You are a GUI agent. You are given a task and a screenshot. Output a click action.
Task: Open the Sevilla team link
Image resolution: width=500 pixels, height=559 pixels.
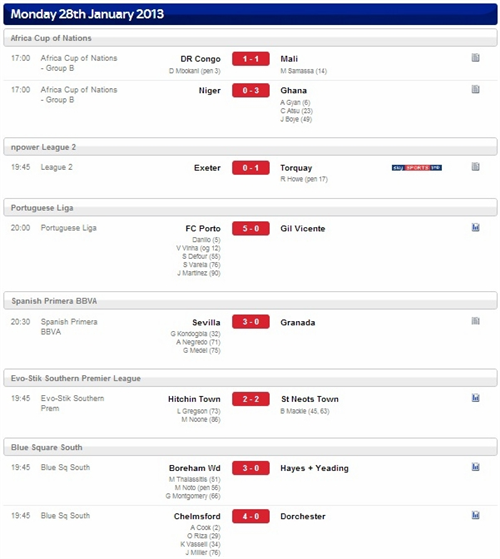click(x=206, y=322)
